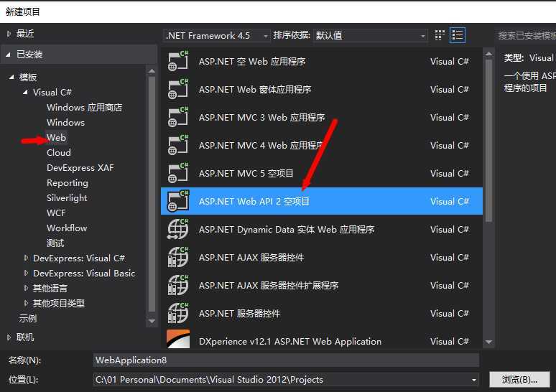Select the Web category
This screenshot has height=392, width=556.
click(x=56, y=138)
